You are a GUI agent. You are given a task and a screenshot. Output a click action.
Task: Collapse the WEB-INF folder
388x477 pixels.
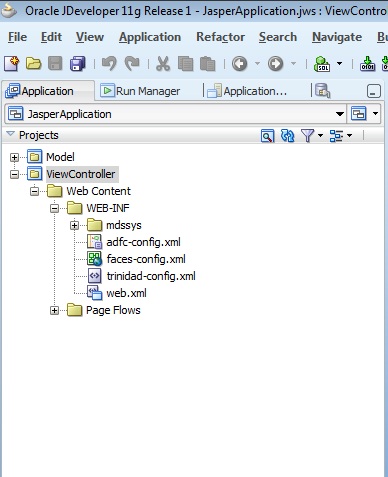pyautogui.click(x=54, y=208)
